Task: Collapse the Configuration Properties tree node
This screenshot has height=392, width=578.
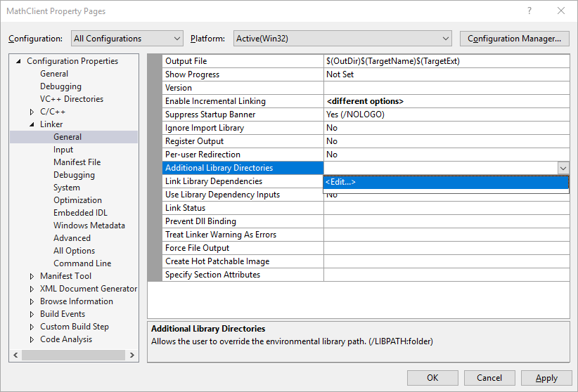Action: [x=19, y=61]
